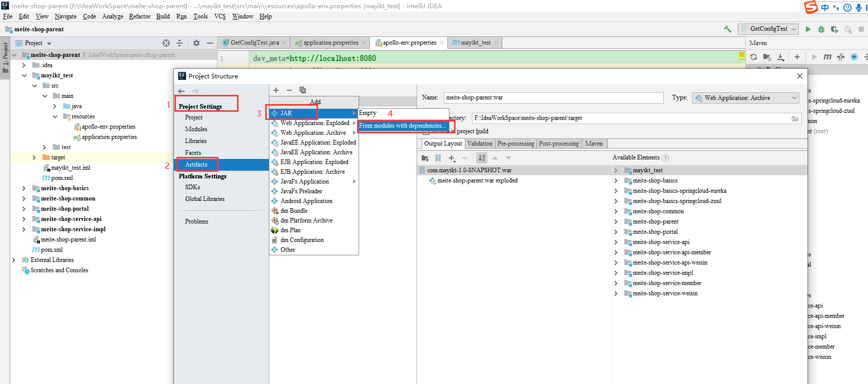Expand the .idea folder
868x384 pixels.
click(24, 65)
